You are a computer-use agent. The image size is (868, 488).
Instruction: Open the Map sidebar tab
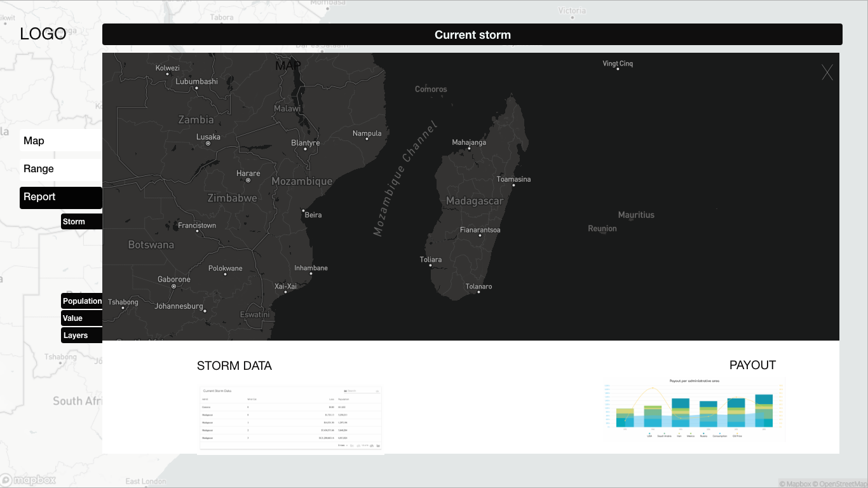[61, 140]
